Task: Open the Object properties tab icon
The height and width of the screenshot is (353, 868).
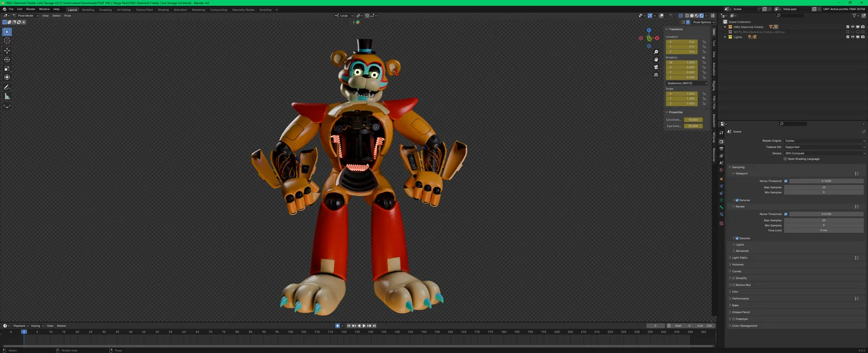Action: [722, 179]
